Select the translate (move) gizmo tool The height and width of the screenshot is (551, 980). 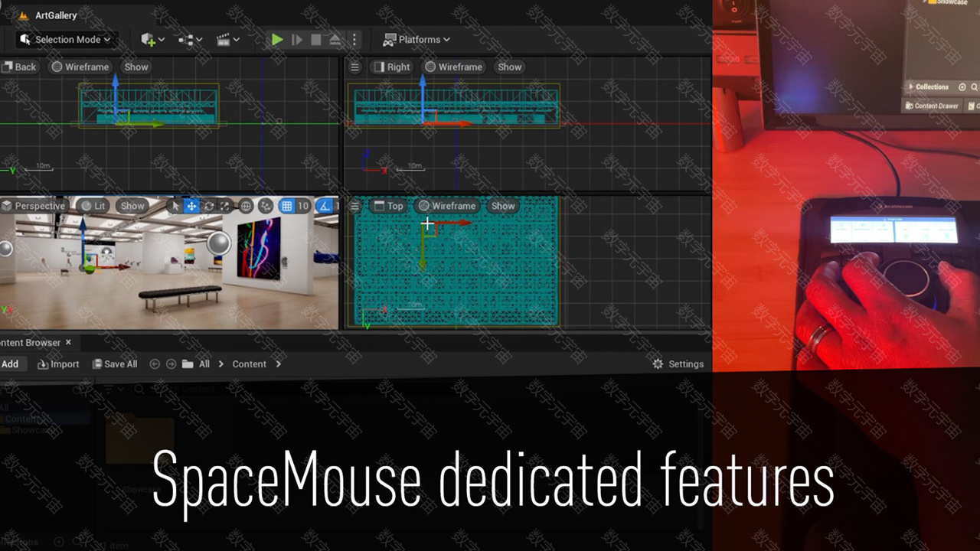pyautogui.click(x=191, y=206)
